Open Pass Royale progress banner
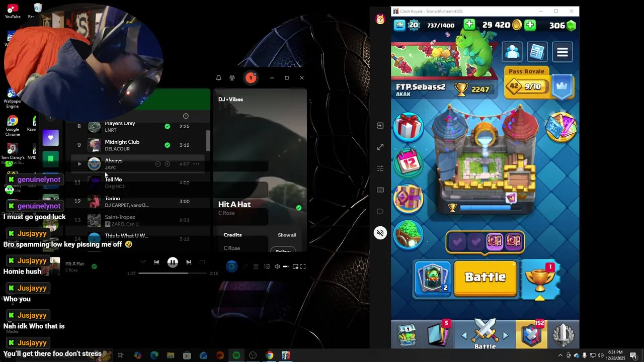This screenshot has width=644, height=362. click(539, 83)
